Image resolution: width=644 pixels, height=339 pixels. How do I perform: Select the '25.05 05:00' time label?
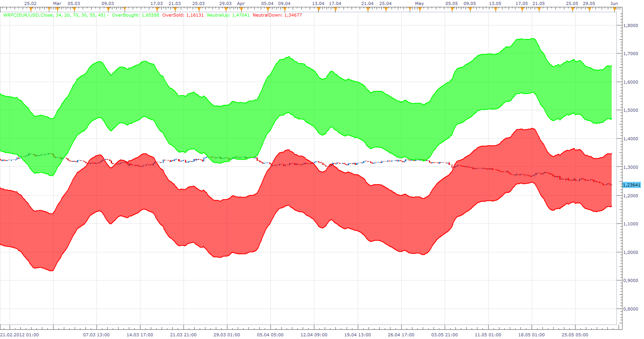pyautogui.click(x=575, y=335)
